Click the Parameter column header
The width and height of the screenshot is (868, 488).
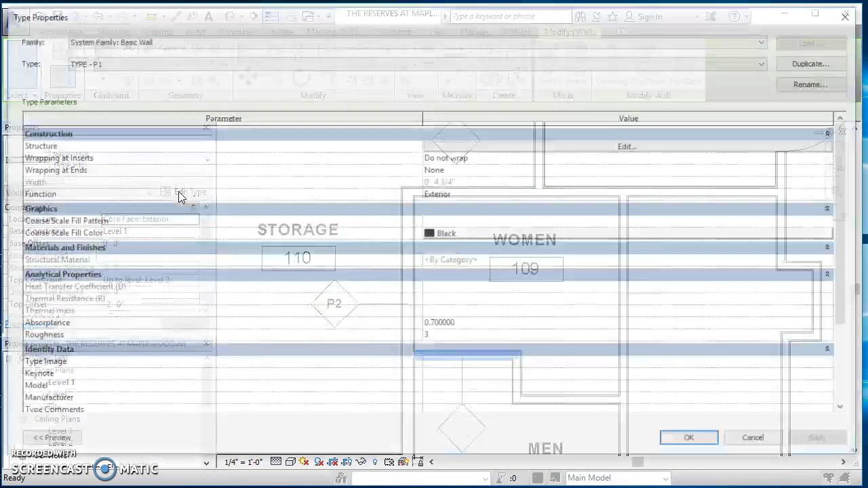(223, 119)
